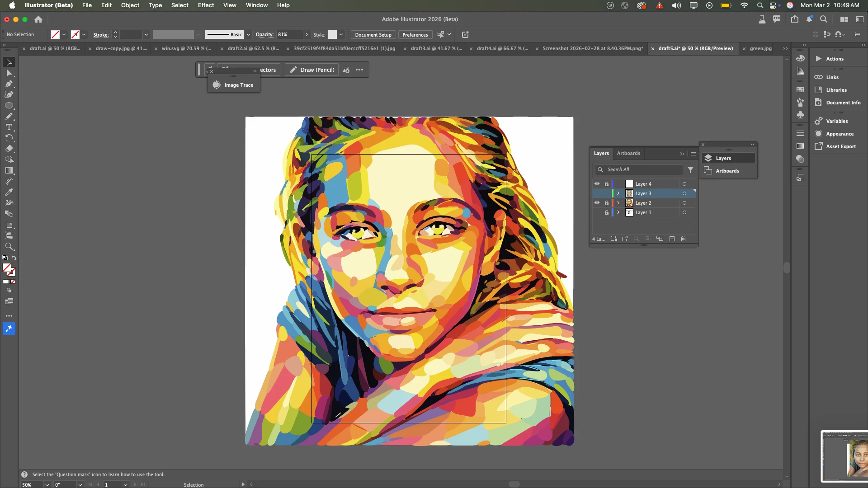The image size is (868, 488).
Task: Click the Style swatch in control bar
Action: tap(332, 35)
